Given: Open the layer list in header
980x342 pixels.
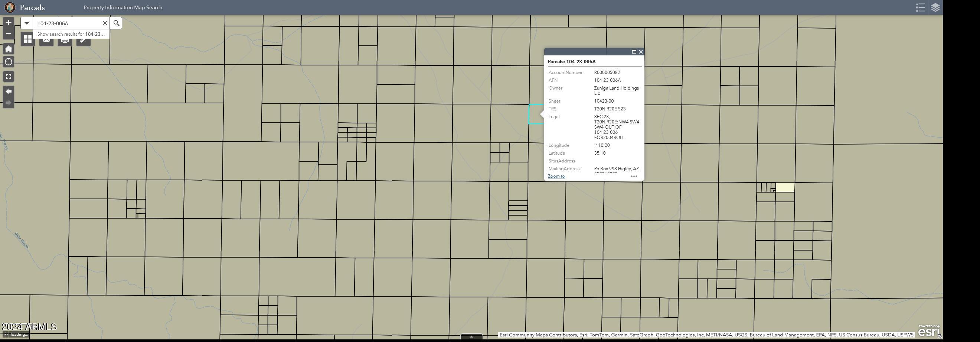Looking at the screenshot, I should (935, 7).
